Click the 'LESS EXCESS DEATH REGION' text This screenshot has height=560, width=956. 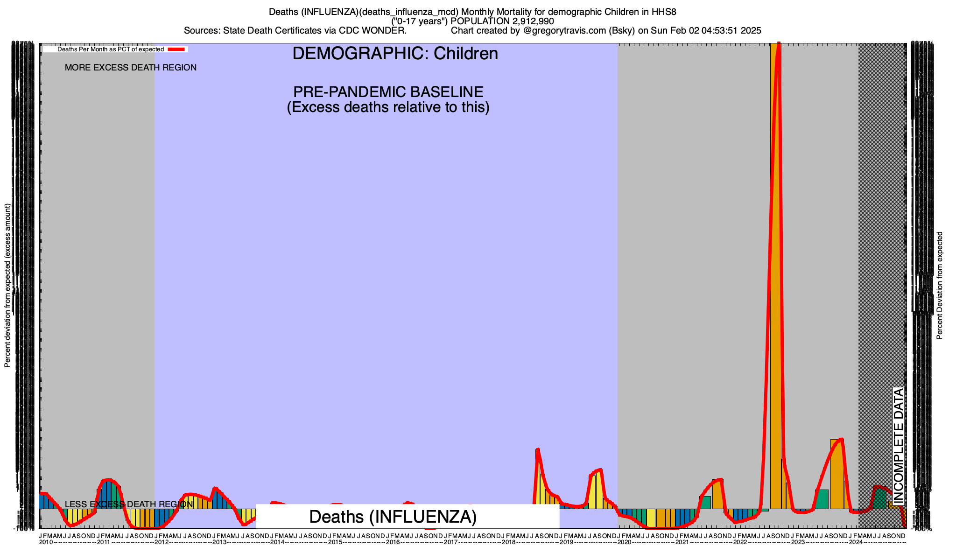click(x=128, y=504)
